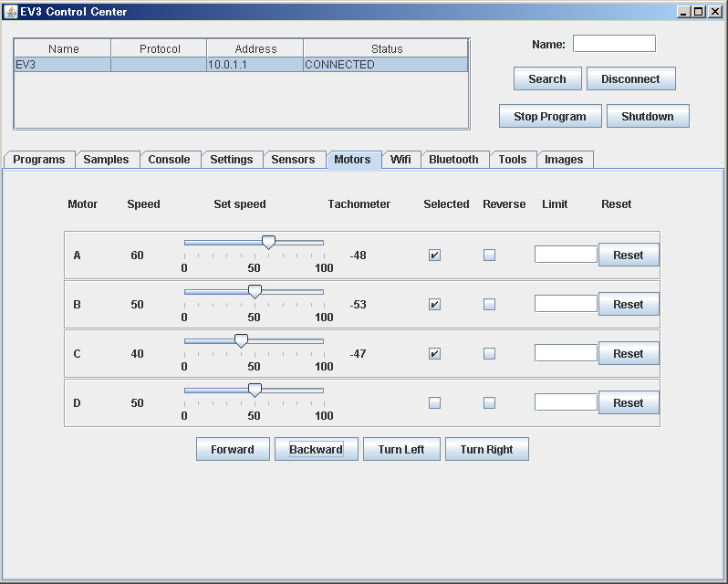Image resolution: width=728 pixels, height=584 pixels.
Task: Click the Status column header
Action: coord(386,48)
